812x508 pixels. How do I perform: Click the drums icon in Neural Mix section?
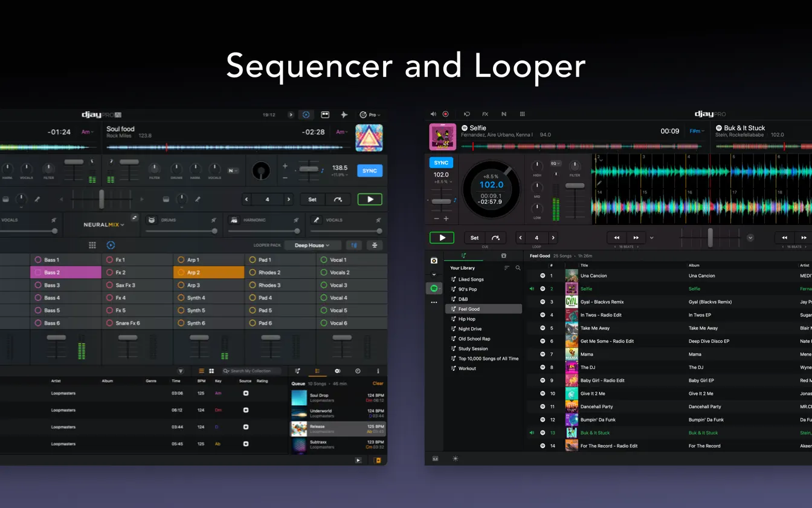tap(152, 220)
